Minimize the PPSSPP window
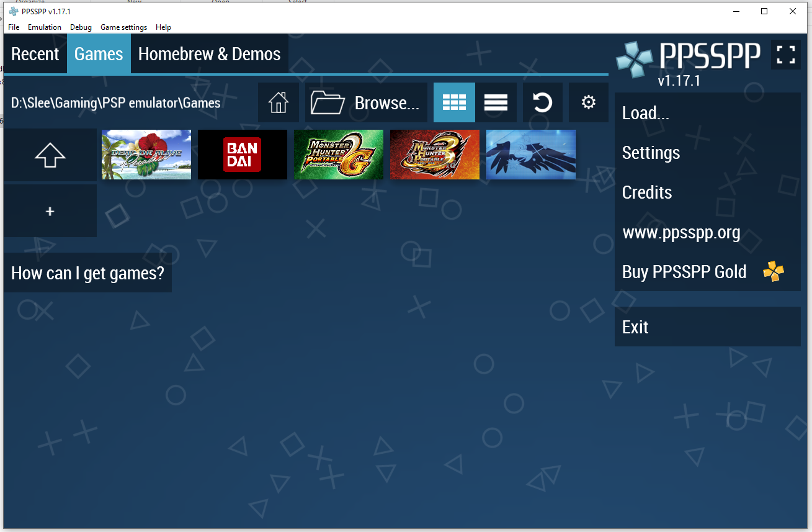This screenshot has height=532, width=812. (736, 11)
